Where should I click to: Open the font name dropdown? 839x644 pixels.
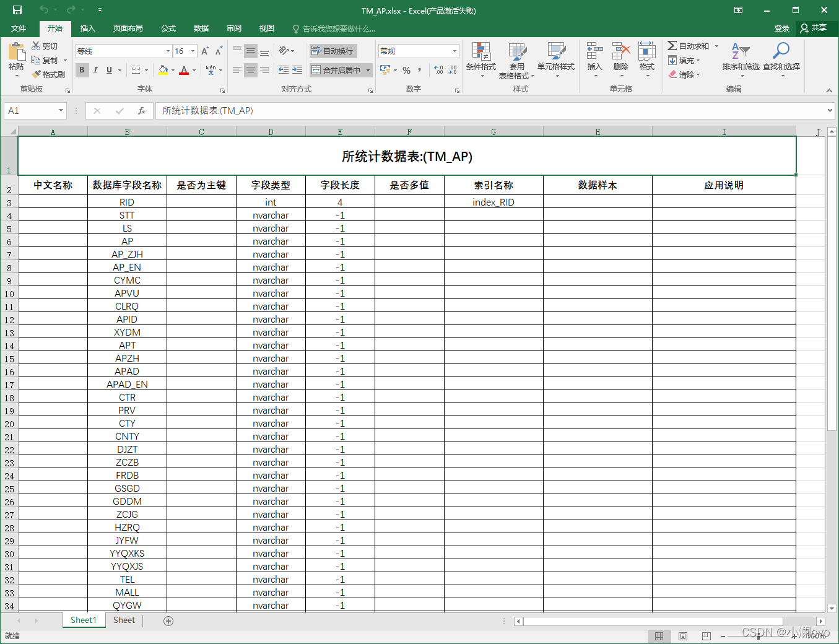168,51
